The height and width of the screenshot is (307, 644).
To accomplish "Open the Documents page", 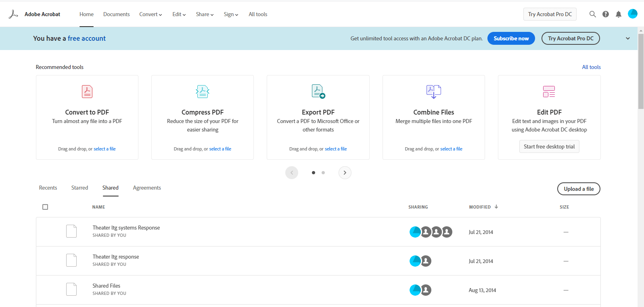I will tap(117, 14).
